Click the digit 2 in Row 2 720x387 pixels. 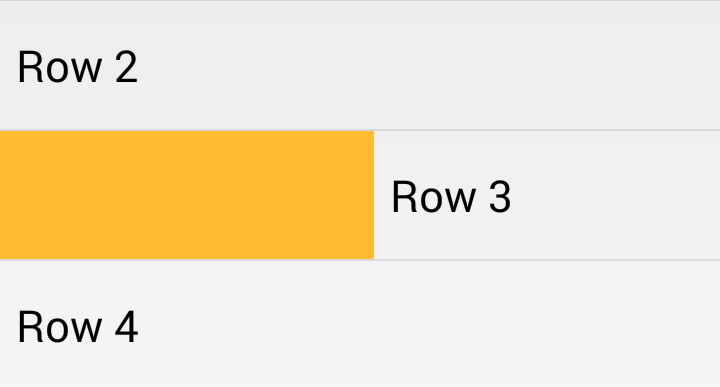(x=126, y=67)
